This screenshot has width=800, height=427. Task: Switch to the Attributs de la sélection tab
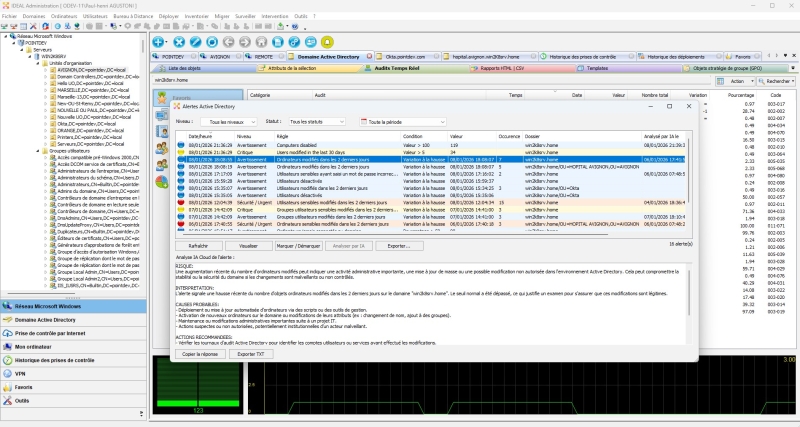292,68
